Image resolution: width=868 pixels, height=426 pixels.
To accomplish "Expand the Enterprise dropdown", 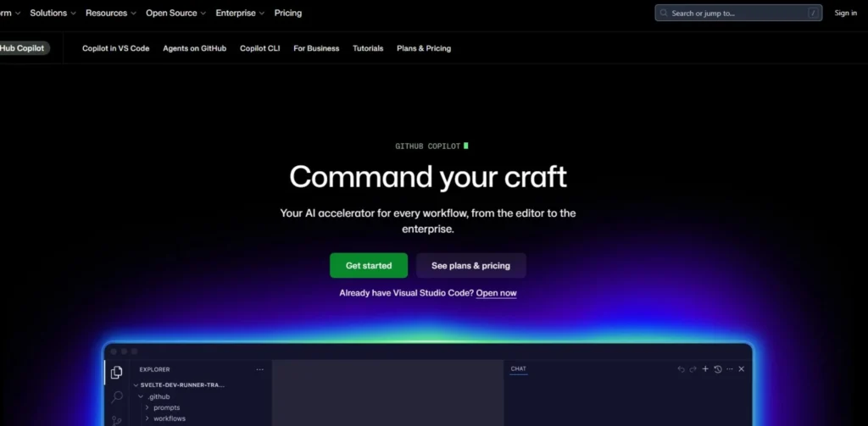I will [240, 13].
